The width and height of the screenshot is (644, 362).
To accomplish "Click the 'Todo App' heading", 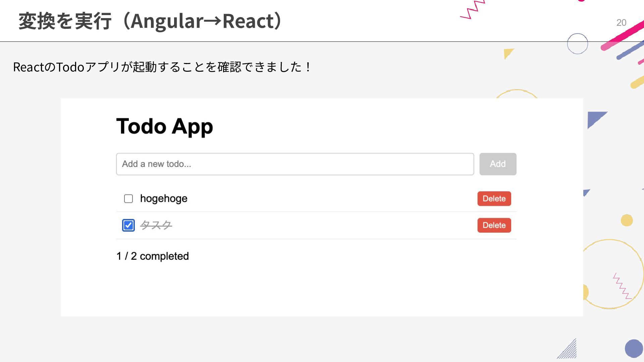I will coord(164,127).
